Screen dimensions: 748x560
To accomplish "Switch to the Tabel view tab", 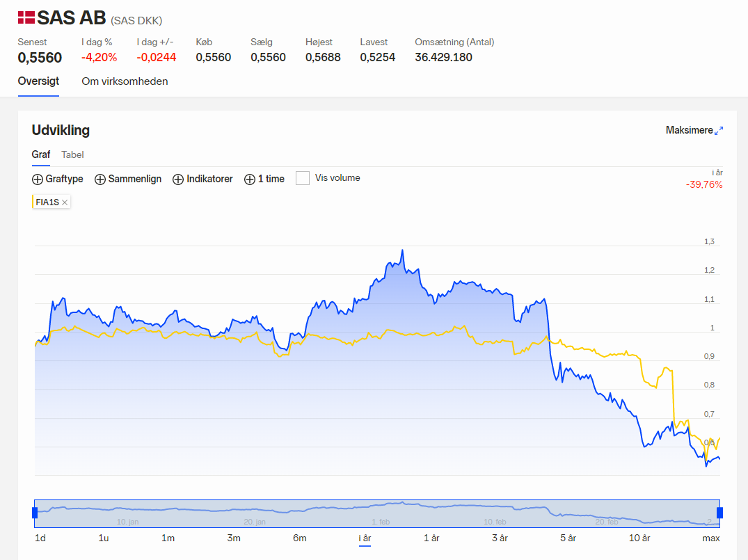I will [x=72, y=154].
